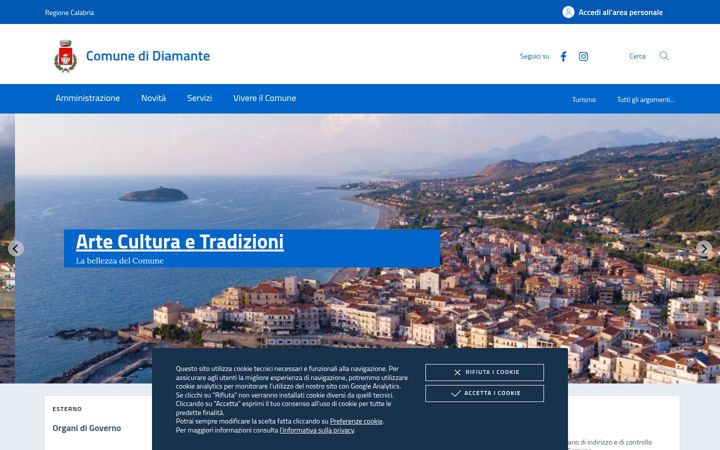Click the Cerca search label
Viewport: 720px width, 450px height.
point(637,56)
